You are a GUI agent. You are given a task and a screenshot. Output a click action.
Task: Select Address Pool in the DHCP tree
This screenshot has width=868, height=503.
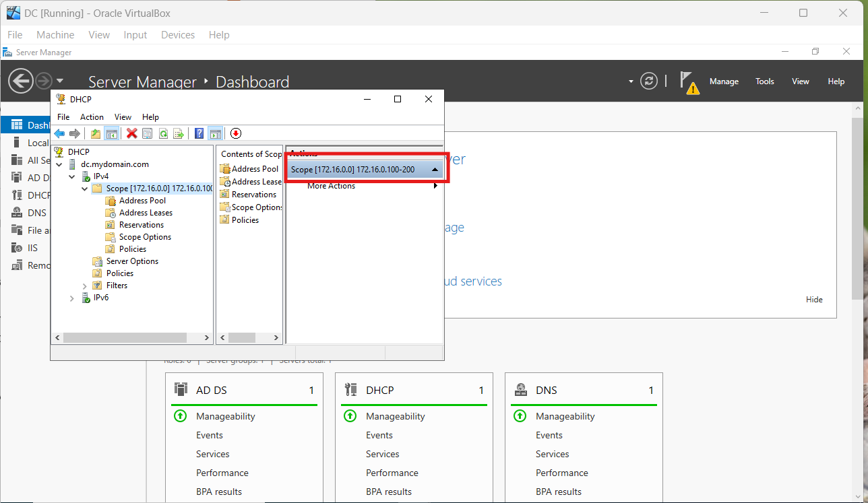(x=142, y=201)
